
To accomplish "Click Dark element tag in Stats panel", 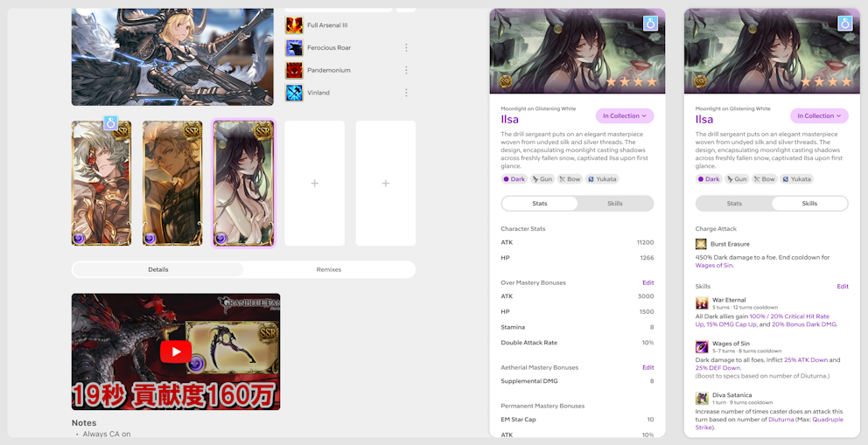I will click(x=514, y=179).
